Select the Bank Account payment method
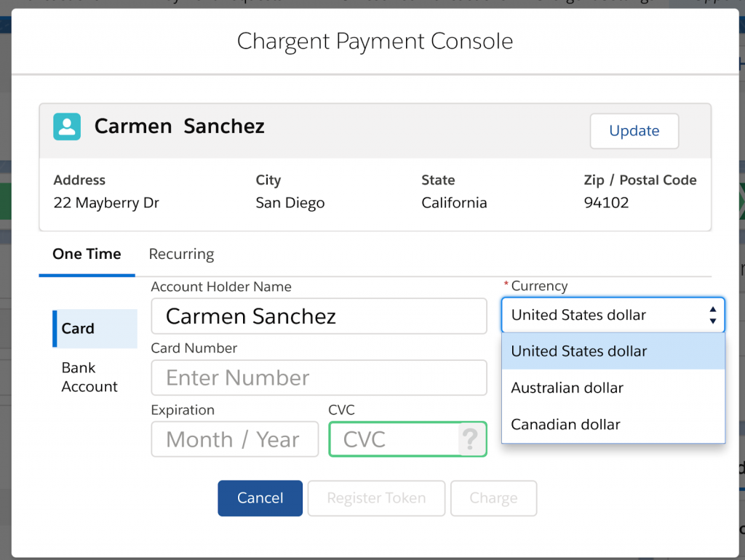 coord(89,377)
